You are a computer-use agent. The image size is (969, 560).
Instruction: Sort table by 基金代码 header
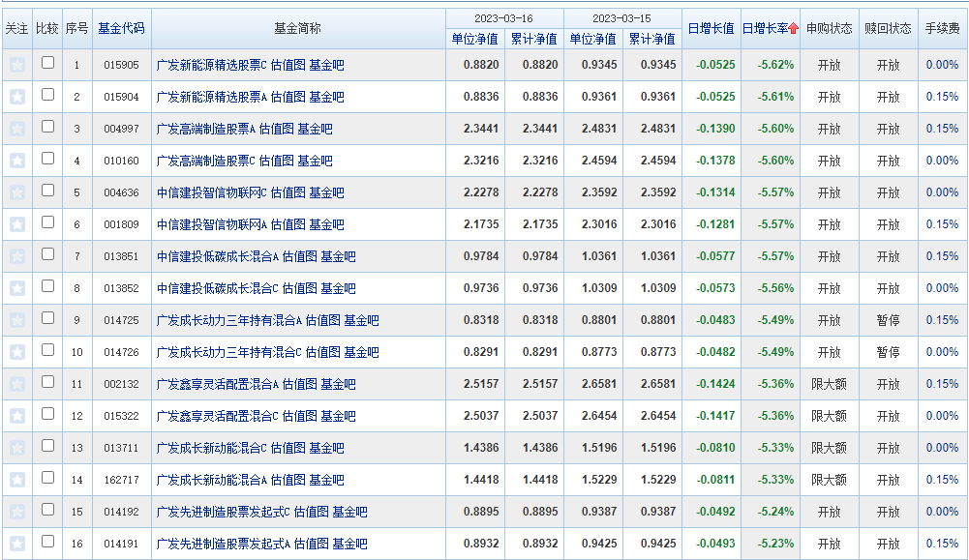pos(121,28)
